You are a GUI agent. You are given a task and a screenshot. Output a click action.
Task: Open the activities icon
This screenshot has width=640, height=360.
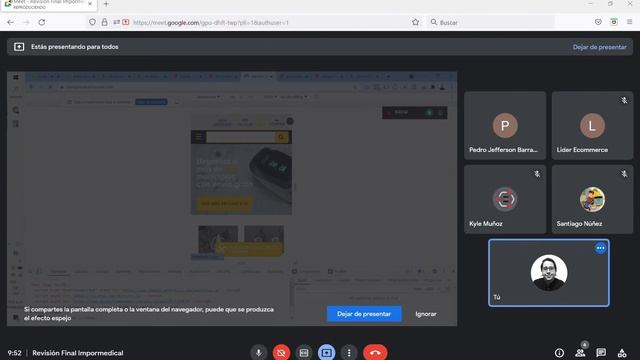[622, 353]
